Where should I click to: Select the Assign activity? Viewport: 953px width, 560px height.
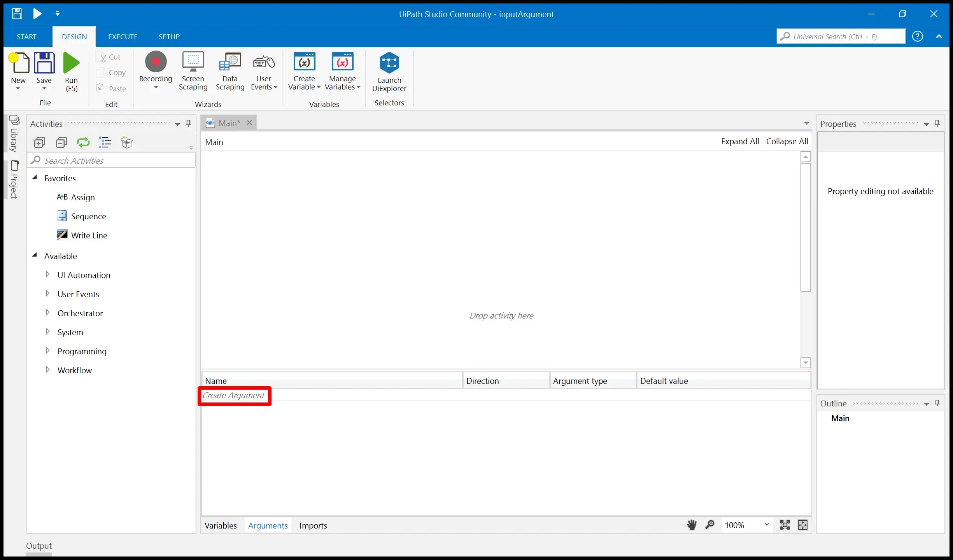(76, 197)
